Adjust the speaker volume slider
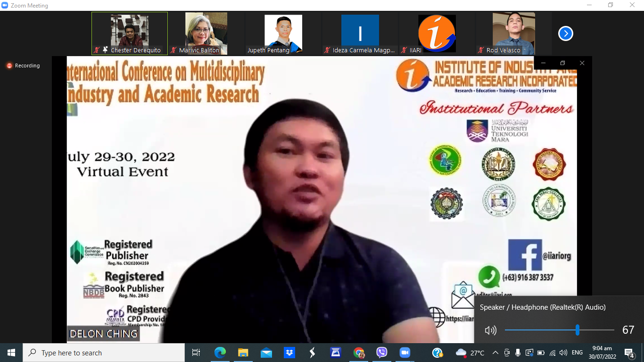 pos(577,330)
